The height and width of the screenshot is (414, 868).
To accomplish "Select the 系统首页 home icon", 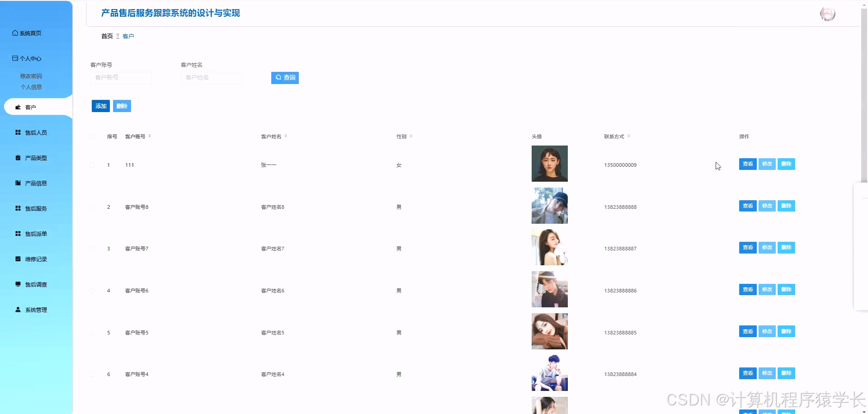I will (x=14, y=33).
